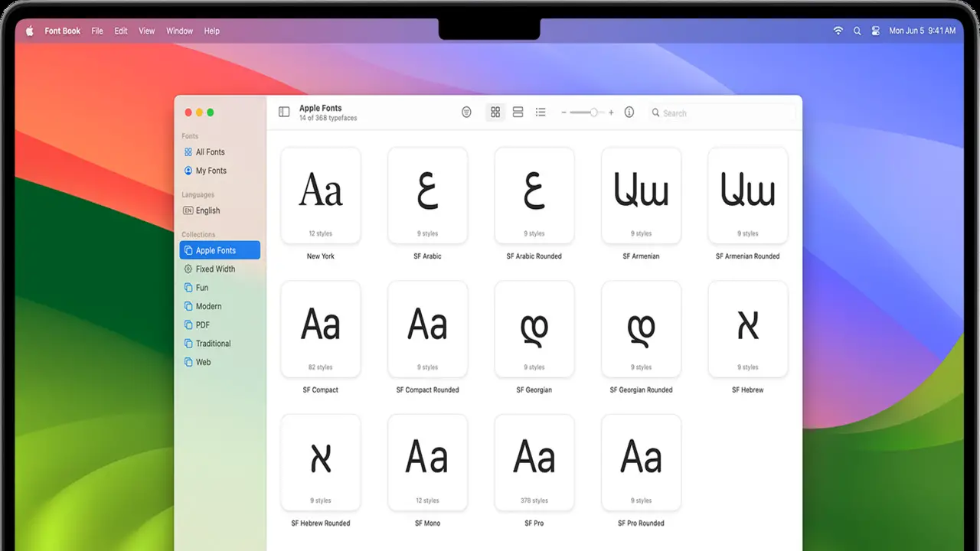Select All Fonts in sidebar
The width and height of the screenshot is (980, 551).
click(x=220, y=152)
